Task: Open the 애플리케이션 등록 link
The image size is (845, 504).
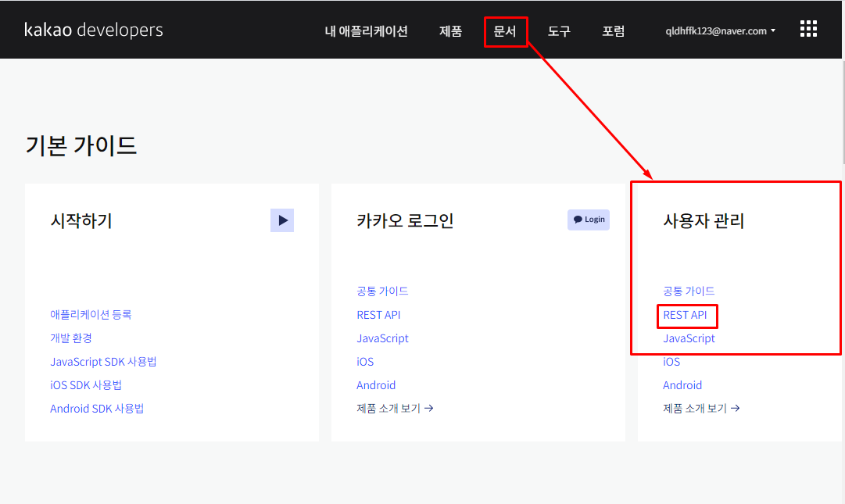Action: [91, 314]
